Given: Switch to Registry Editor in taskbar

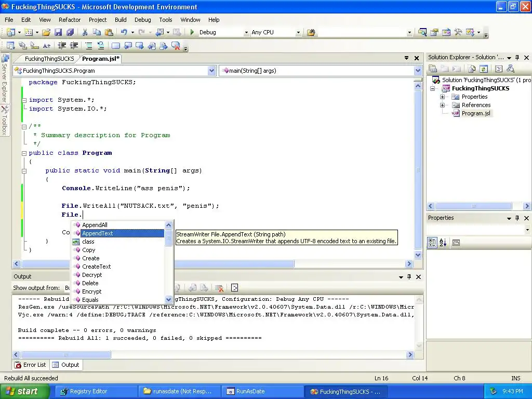Looking at the screenshot, I should [96, 391].
